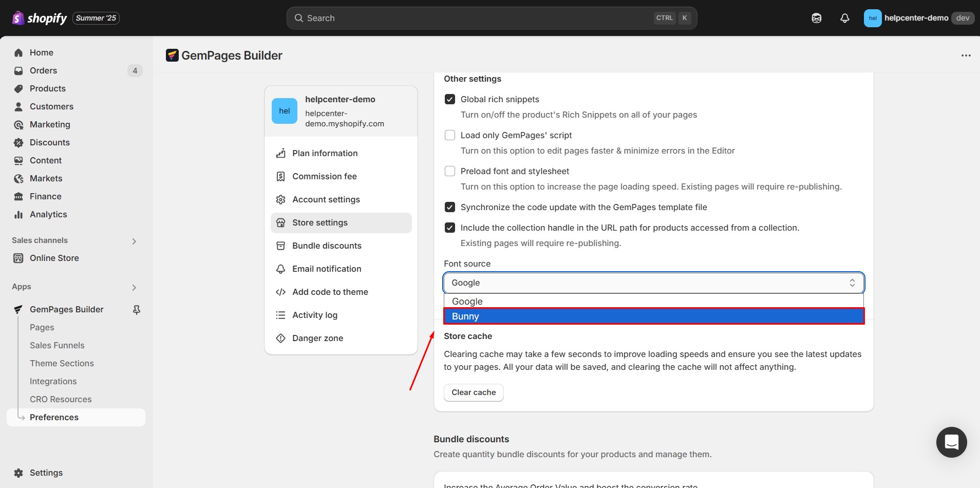The image size is (980, 488).
Task: Pin GemPages Builder app with pin icon
Action: [x=137, y=309]
